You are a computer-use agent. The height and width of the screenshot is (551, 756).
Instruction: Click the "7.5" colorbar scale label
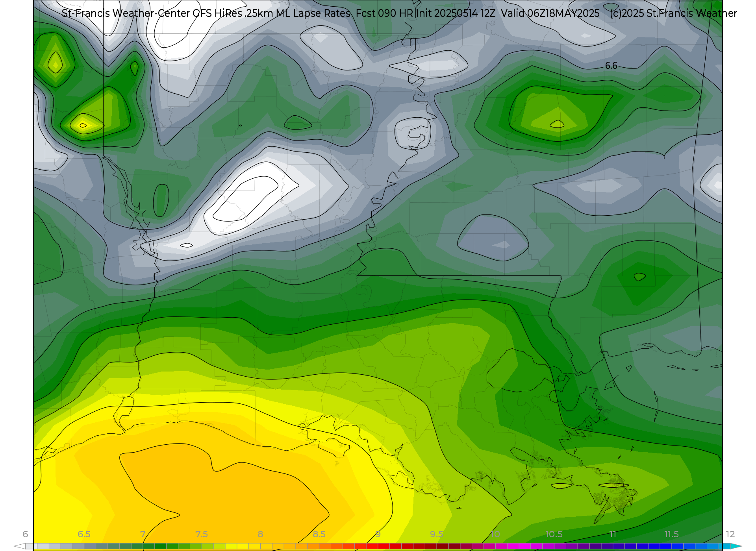tap(202, 534)
